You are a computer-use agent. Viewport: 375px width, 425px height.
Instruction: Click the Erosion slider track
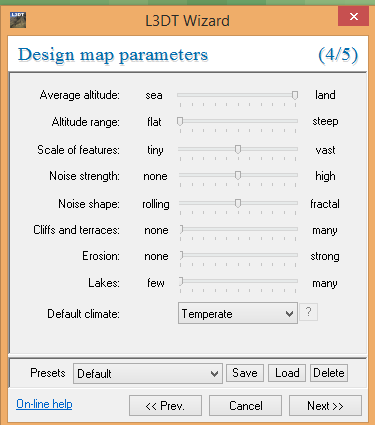tap(238, 255)
